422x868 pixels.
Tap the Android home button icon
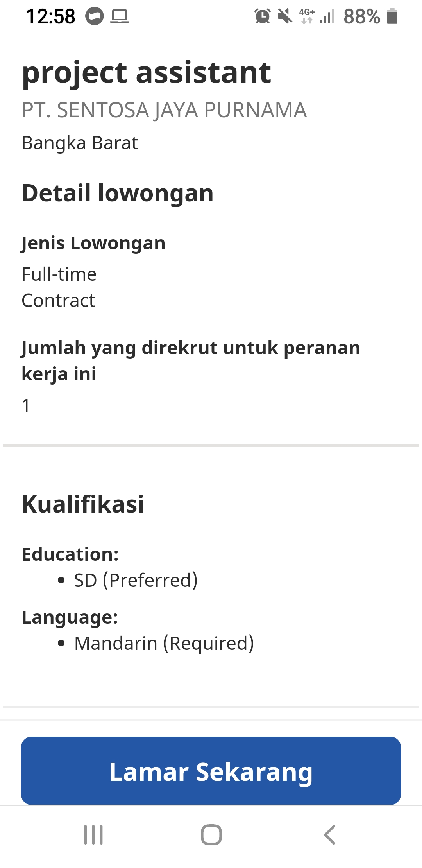[x=211, y=835]
